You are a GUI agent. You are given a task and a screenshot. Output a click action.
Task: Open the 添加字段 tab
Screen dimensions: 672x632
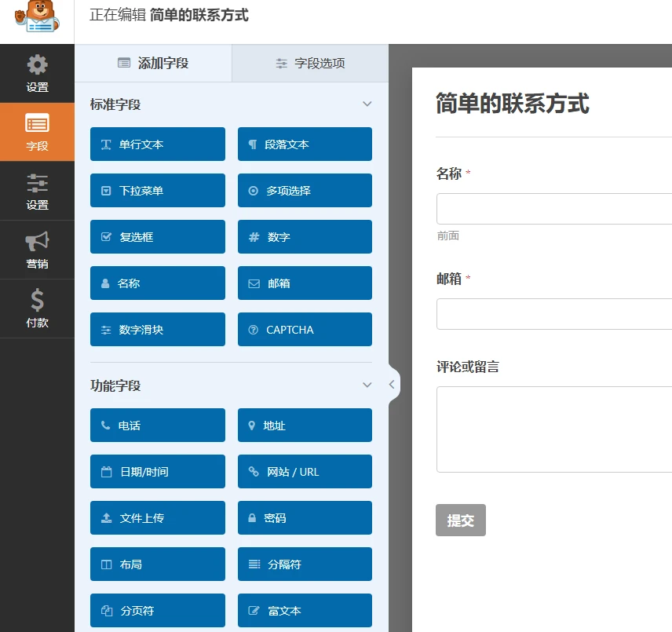[152, 63]
